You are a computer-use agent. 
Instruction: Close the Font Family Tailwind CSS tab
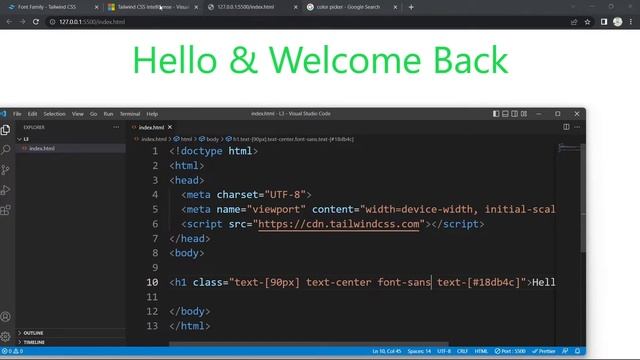pyautogui.click(x=96, y=7)
